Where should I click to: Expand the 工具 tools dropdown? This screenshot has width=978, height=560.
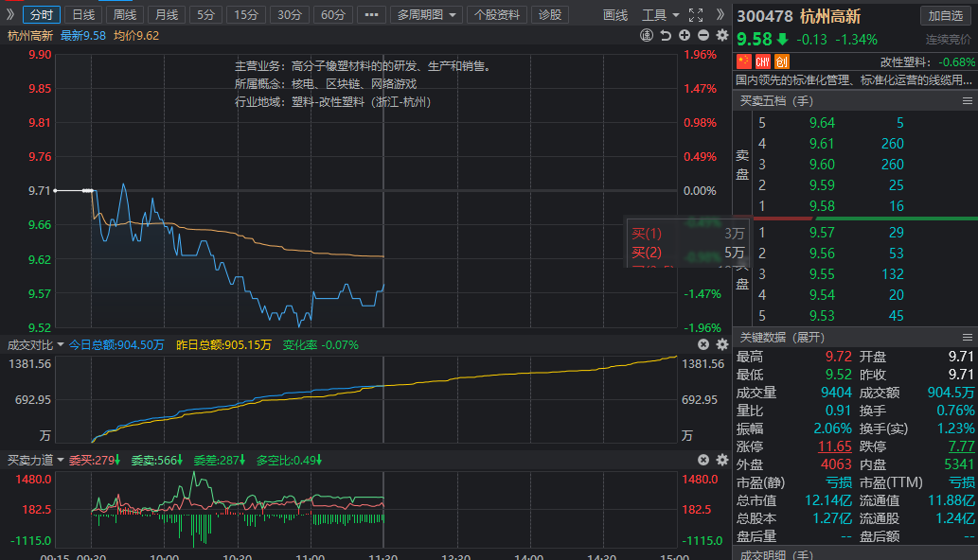click(660, 15)
